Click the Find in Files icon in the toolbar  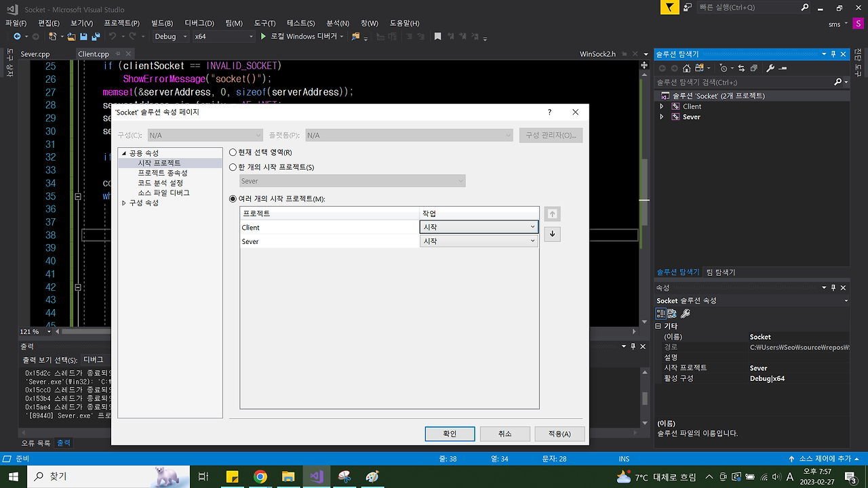coord(356,36)
